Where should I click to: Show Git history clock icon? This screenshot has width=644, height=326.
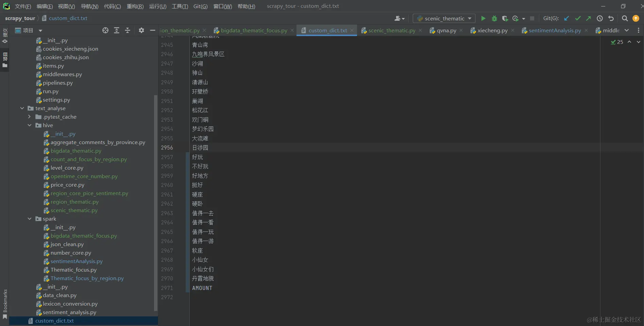click(x=600, y=18)
